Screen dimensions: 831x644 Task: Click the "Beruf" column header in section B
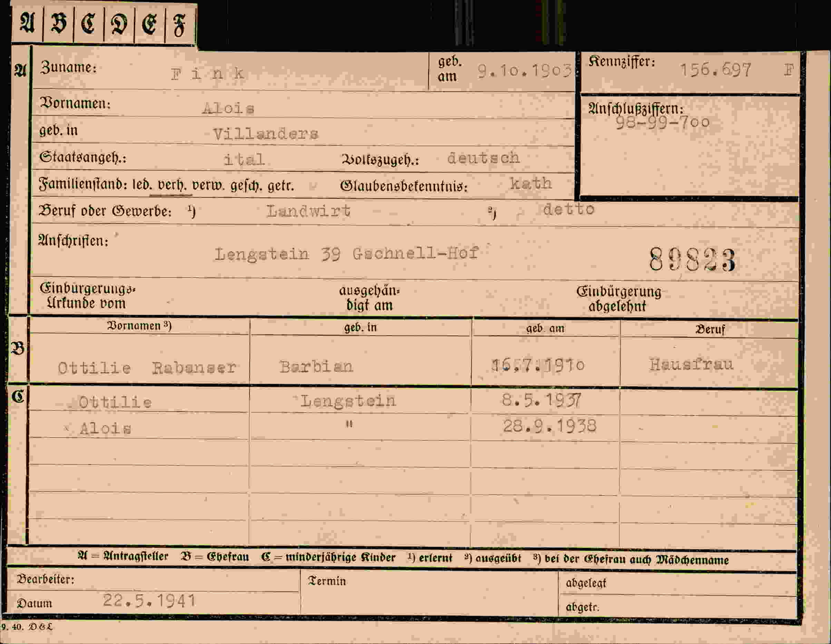(x=710, y=329)
